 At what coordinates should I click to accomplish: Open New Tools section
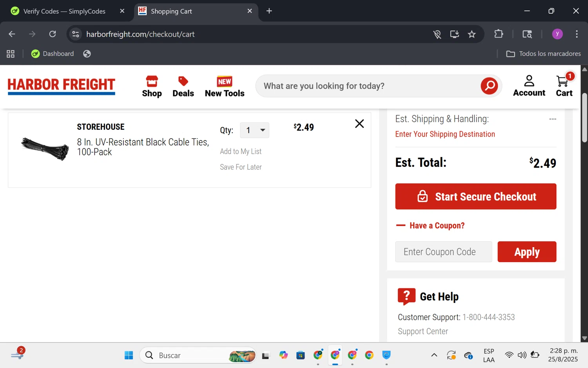[225, 86]
